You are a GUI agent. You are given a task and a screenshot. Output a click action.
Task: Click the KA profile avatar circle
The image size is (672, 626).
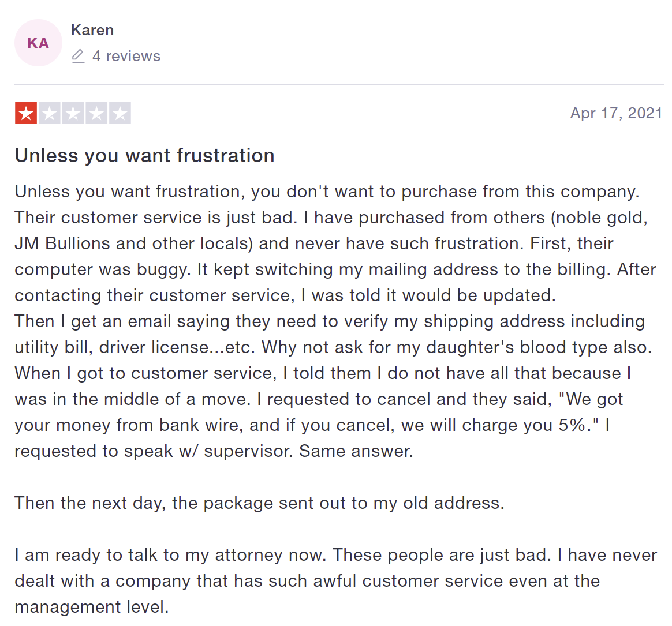click(38, 43)
